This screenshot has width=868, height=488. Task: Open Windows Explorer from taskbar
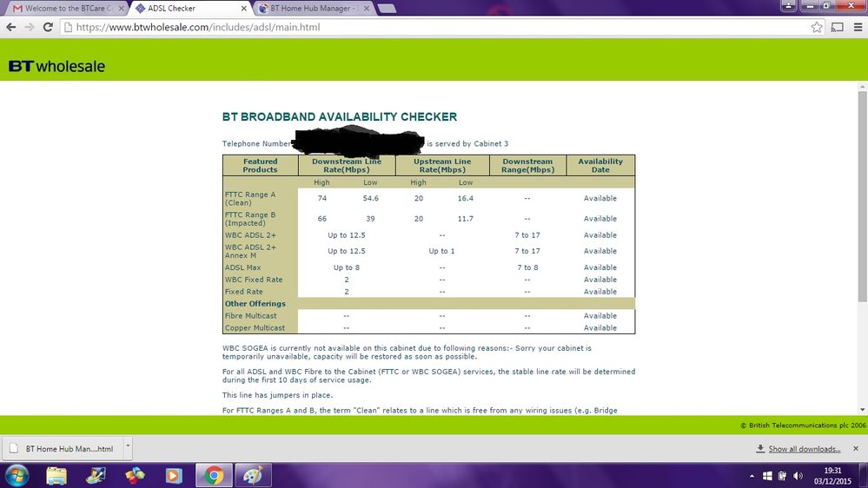[x=56, y=475]
